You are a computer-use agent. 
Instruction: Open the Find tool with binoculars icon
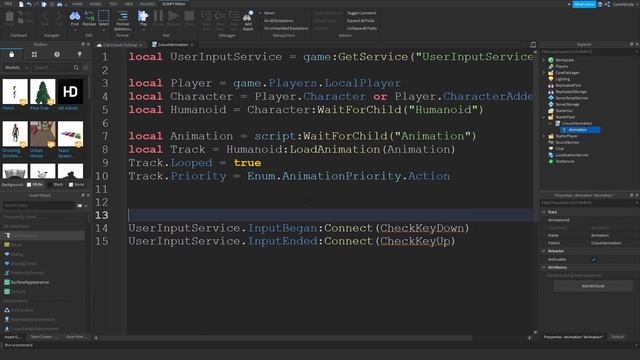pyautogui.click(x=75, y=19)
